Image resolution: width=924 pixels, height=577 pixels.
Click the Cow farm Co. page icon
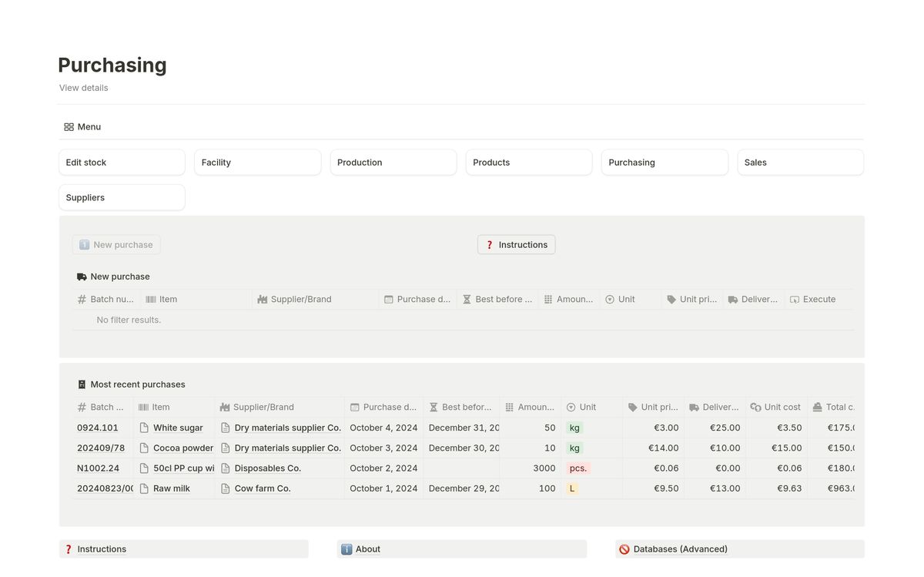(225, 488)
